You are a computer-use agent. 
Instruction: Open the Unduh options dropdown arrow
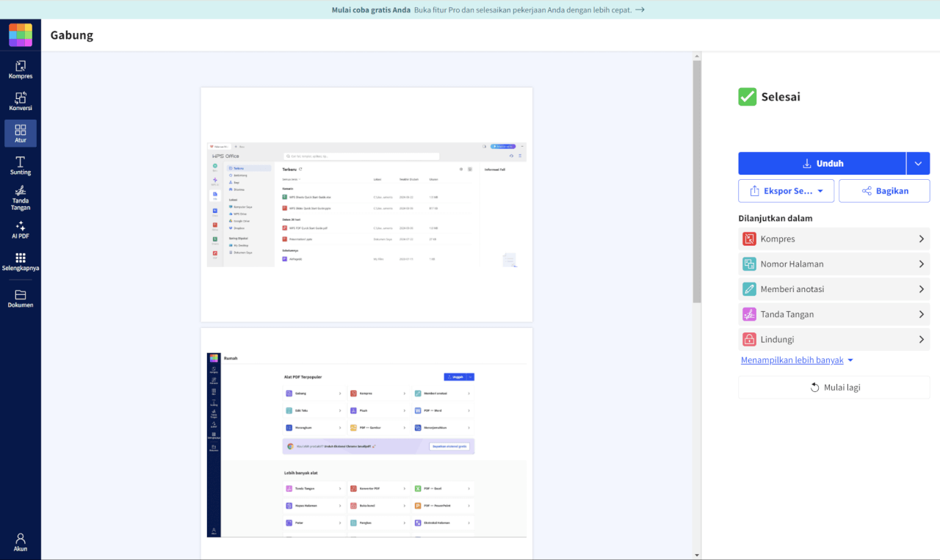pos(918,164)
